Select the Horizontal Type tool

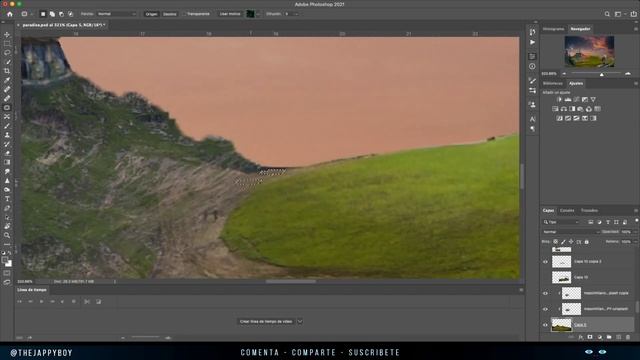click(7, 199)
